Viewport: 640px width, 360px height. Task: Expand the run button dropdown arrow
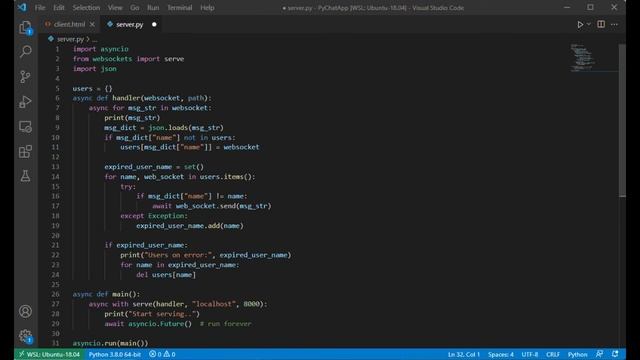click(589, 24)
